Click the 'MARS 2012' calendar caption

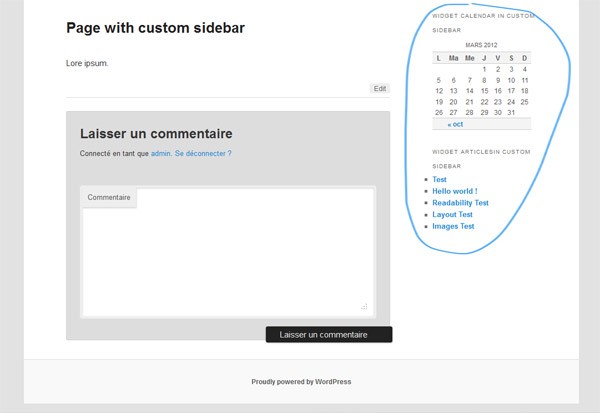pos(481,45)
